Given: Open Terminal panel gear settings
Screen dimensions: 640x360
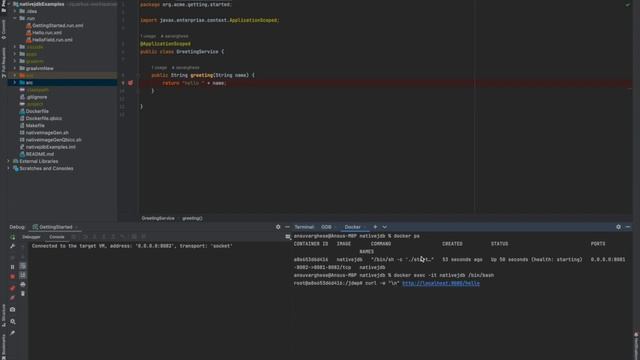Looking at the screenshot, I should (618, 227).
